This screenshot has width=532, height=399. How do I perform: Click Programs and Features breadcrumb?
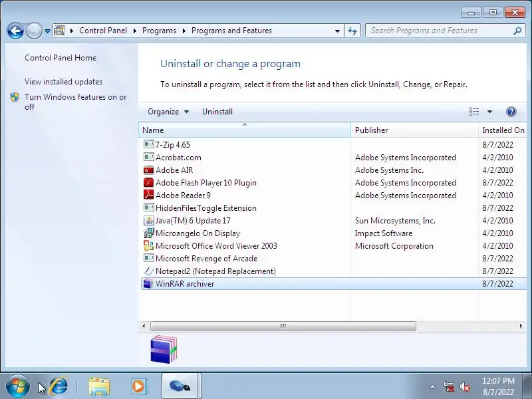pos(231,31)
